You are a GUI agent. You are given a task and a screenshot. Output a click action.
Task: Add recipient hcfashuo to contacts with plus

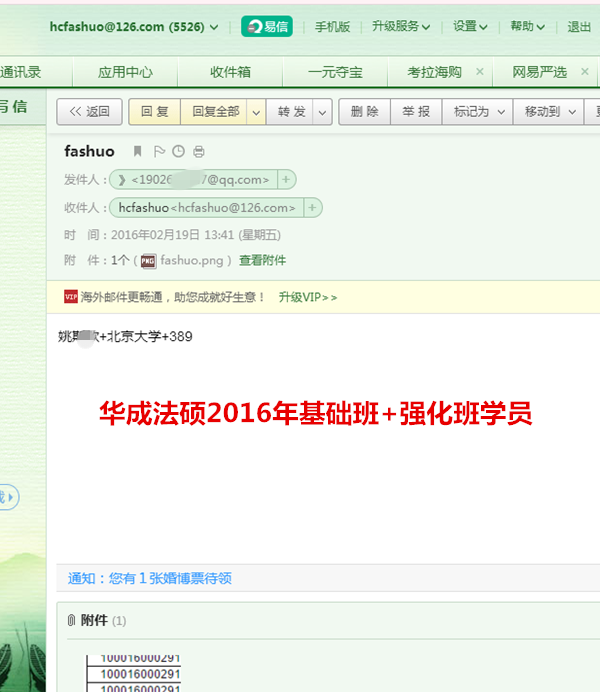(312, 207)
